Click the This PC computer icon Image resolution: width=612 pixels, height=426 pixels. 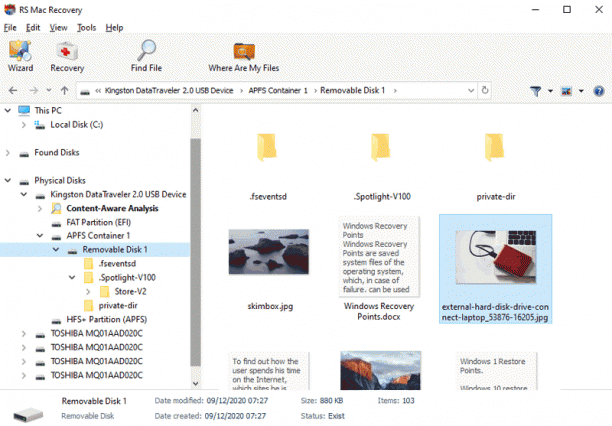24,111
